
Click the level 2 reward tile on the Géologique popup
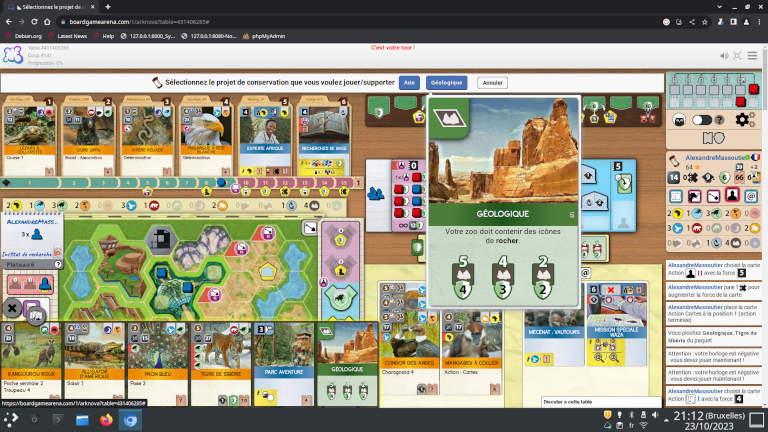[x=543, y=277]
